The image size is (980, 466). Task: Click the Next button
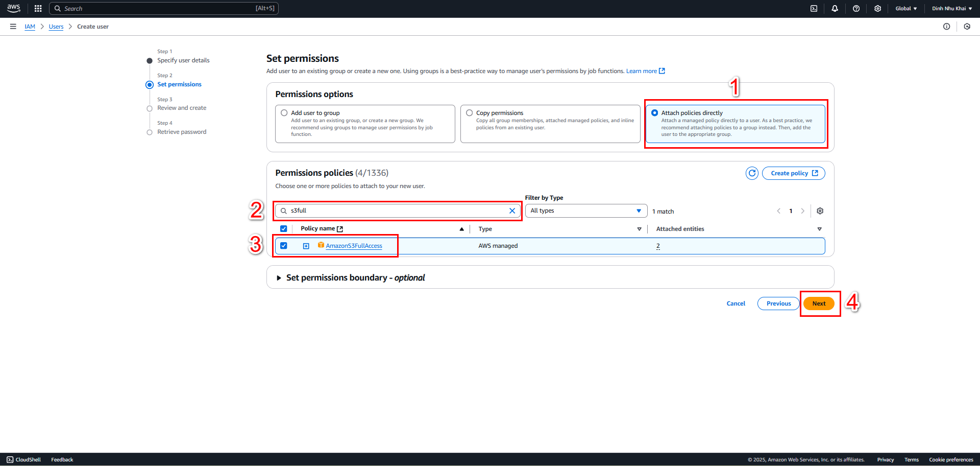pyautogui.click(x=819, y=304)
